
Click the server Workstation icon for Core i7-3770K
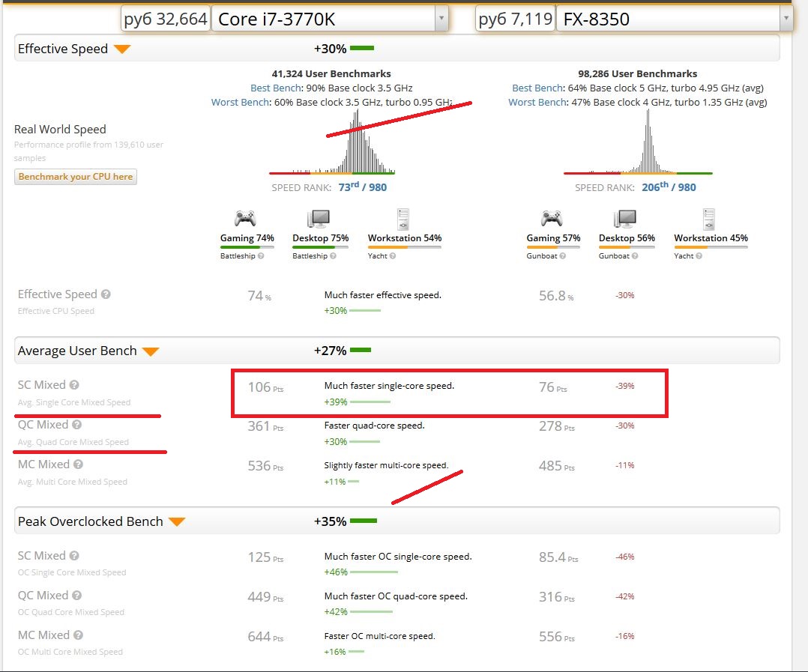pos(403,219)
